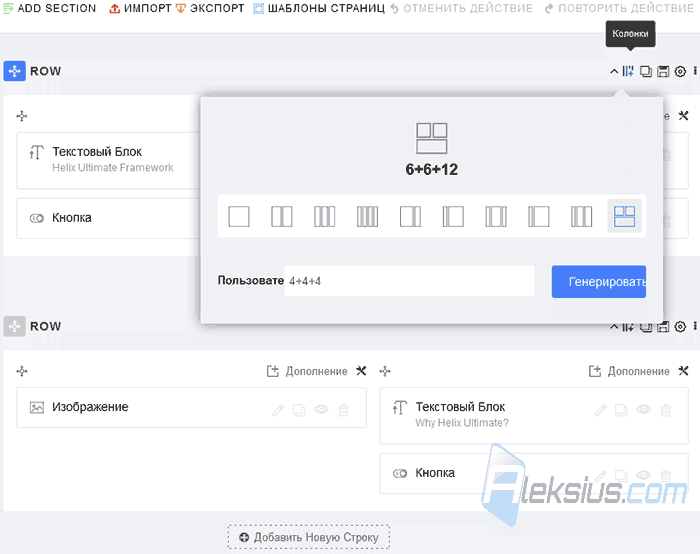The width and height of the screenshot is (700, 554).
Task: Open second ROW settings gear
Action: [x=680, y=327]
